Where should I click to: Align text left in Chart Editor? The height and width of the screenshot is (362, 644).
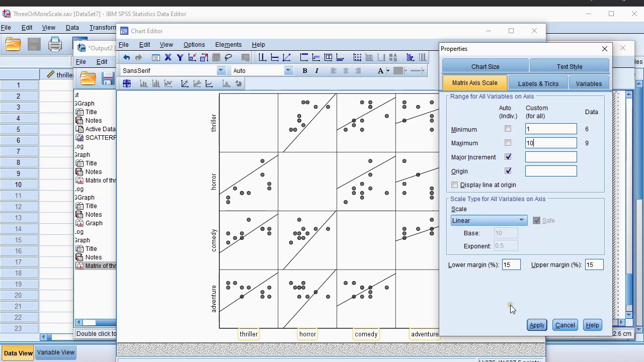334,71
